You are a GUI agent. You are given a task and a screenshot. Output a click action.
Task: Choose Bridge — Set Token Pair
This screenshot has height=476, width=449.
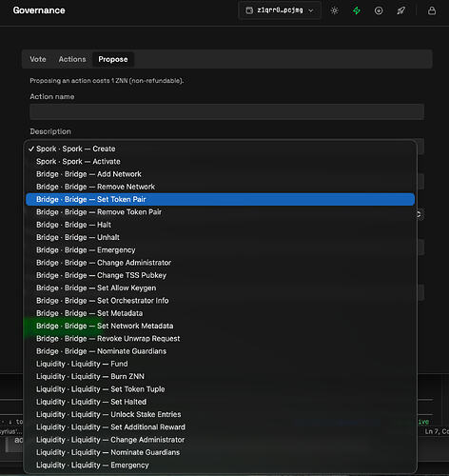pos(220,199)
